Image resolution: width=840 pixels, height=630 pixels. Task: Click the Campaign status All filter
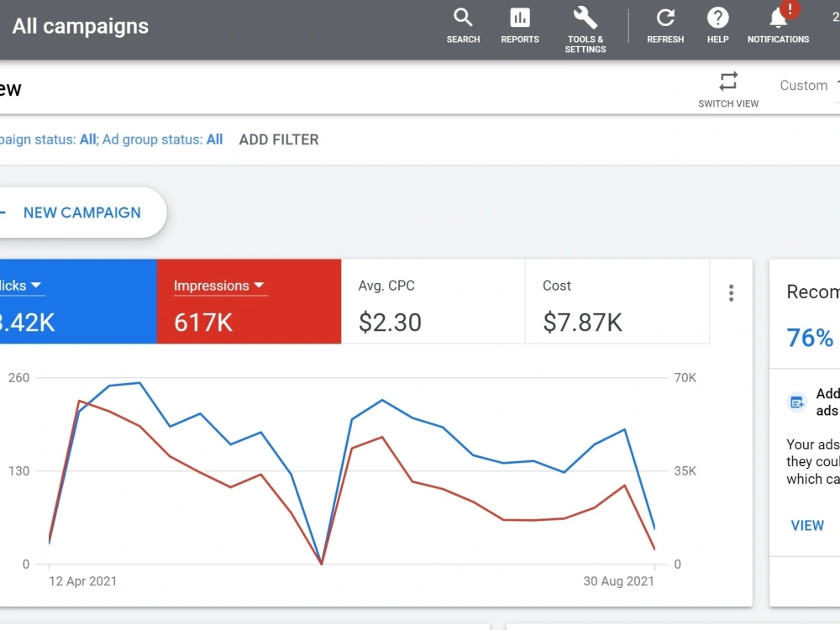88,139
